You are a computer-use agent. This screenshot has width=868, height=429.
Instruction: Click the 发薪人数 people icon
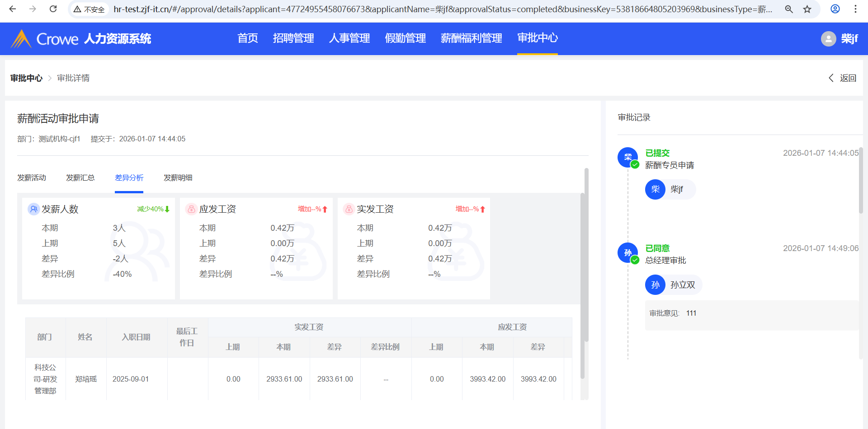[x=33, y=209]
